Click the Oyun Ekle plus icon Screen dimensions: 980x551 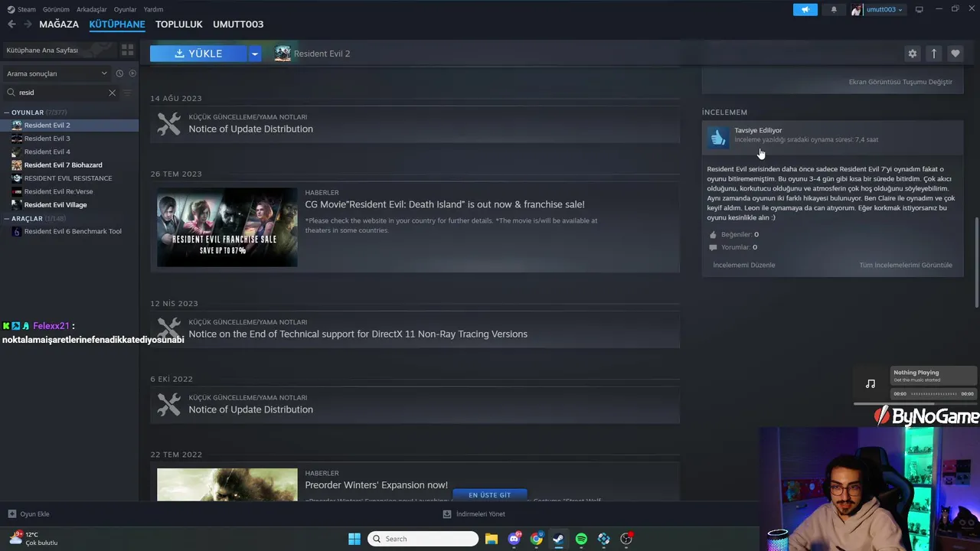tap(11, 514)
